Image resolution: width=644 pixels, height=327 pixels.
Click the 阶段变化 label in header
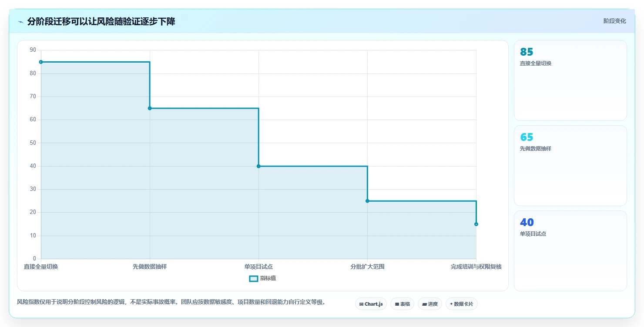click(x=615, y=21)
